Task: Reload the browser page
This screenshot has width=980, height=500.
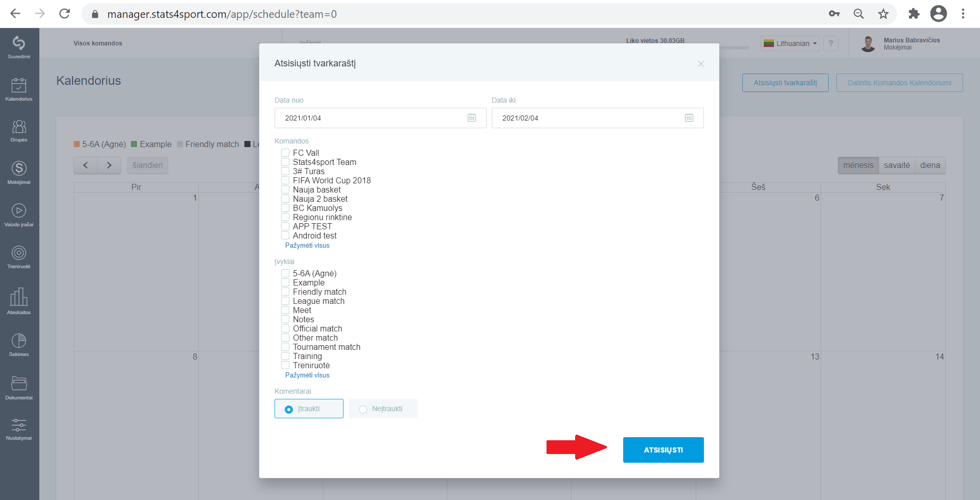Action: (64, 14)
